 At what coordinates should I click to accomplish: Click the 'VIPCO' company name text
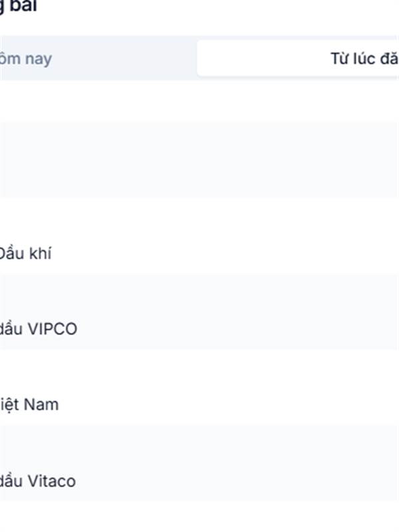pyautogui.click(x=53, y=329)
